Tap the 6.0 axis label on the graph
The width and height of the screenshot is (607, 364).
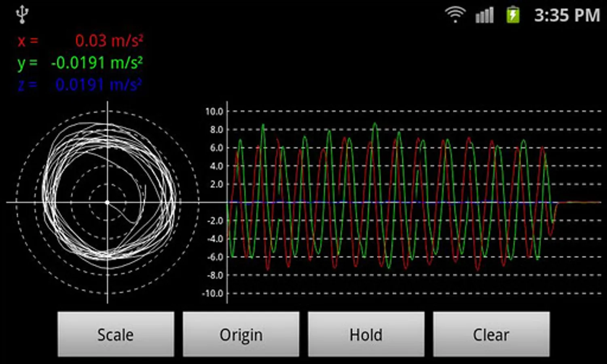[x=216, y=148]
